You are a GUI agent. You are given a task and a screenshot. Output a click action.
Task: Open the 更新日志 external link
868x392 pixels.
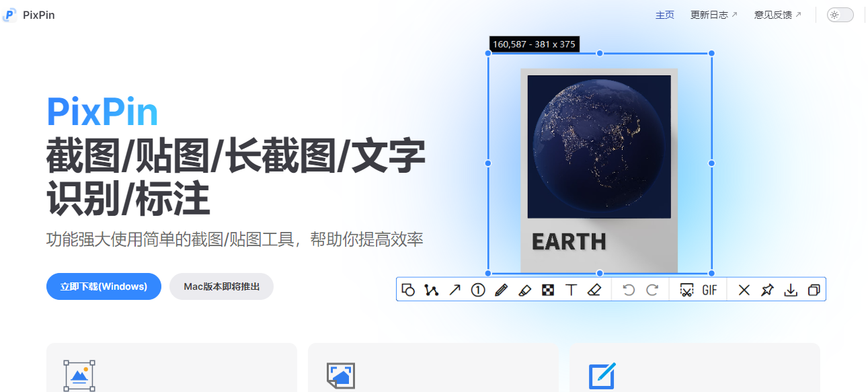click(x=714, y=15)
